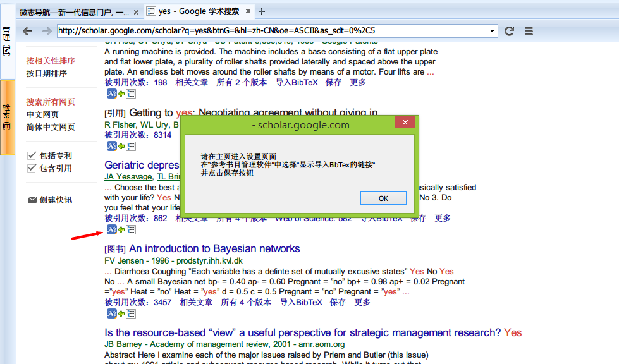Screen dimensions: 619x364
Task: Click the green arrow icon under the 3457-citation result
Action: click(121, 313)
